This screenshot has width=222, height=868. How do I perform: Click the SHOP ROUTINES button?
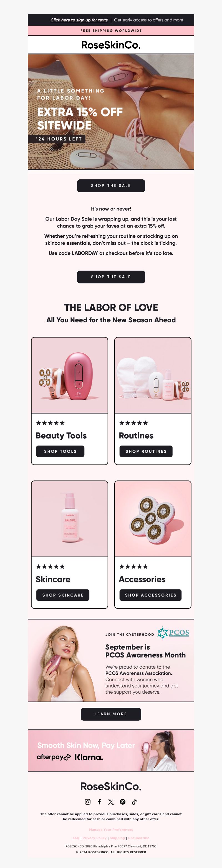click(x=146, y=451)
